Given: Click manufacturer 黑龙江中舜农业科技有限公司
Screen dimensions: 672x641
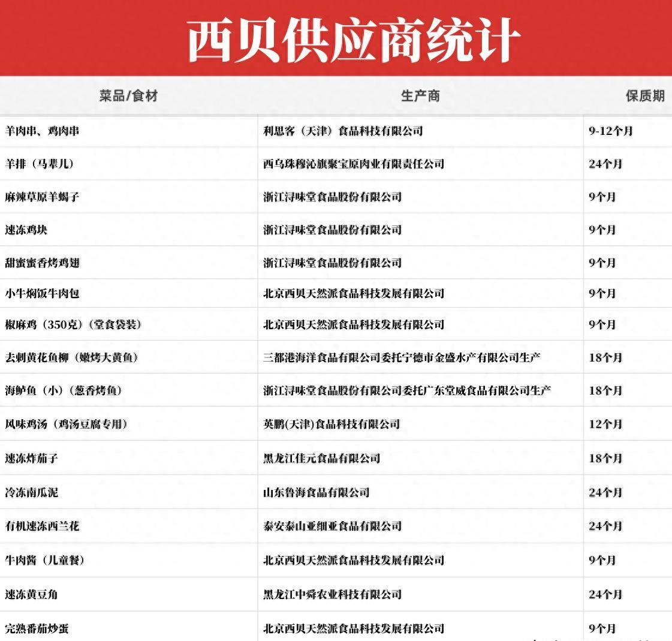Looking at the screenshot, I should [x=332, y=594].
